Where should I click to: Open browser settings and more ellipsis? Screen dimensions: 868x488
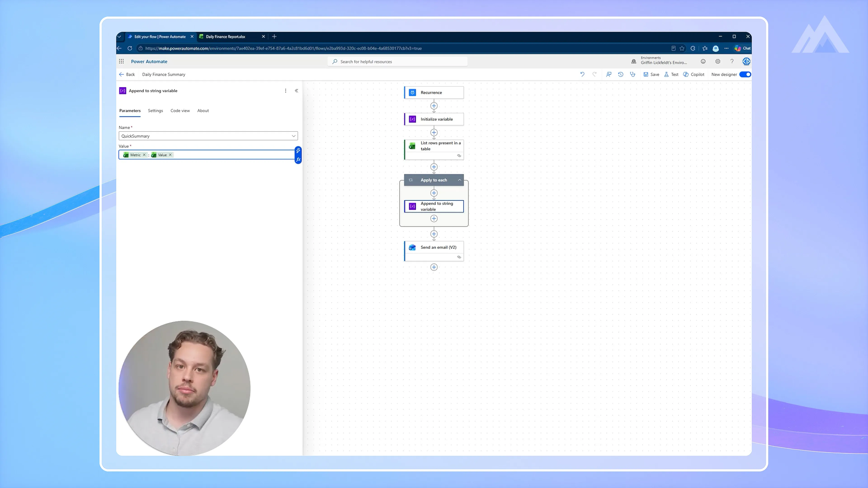point(726,49)
